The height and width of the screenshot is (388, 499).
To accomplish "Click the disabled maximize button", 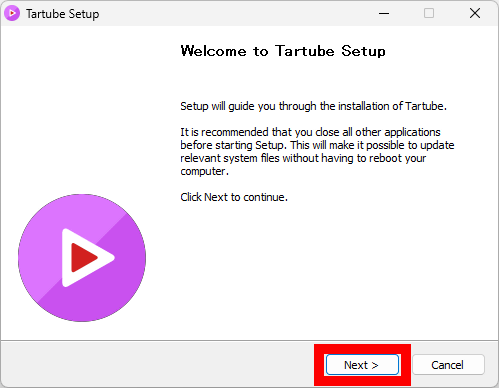I will click(x=429, y=13).
